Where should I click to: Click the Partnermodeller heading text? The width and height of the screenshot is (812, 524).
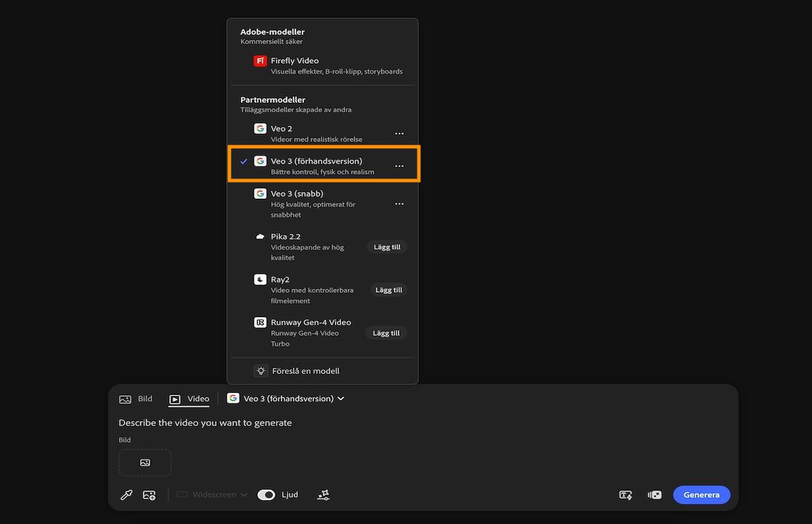[273, 99]
